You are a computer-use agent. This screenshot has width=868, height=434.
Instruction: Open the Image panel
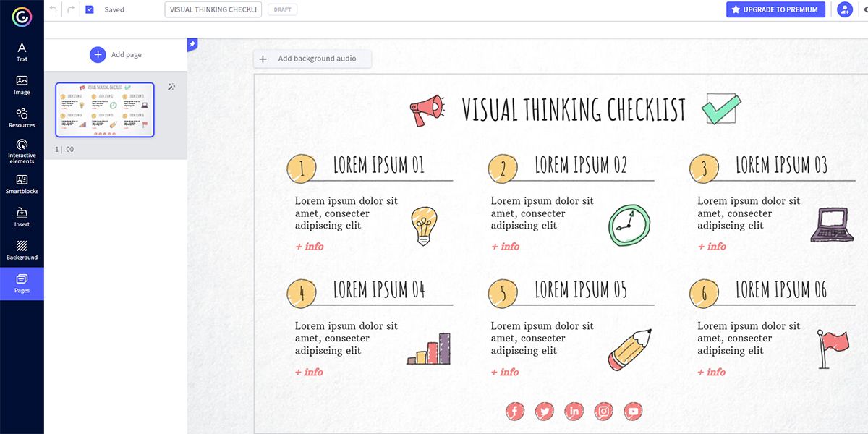(x=22, y=85)
